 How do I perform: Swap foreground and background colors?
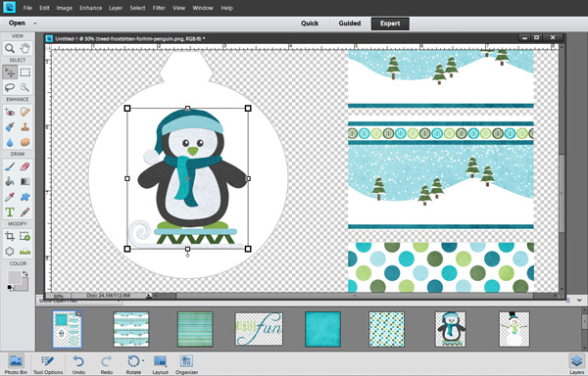tap(25, 274)
